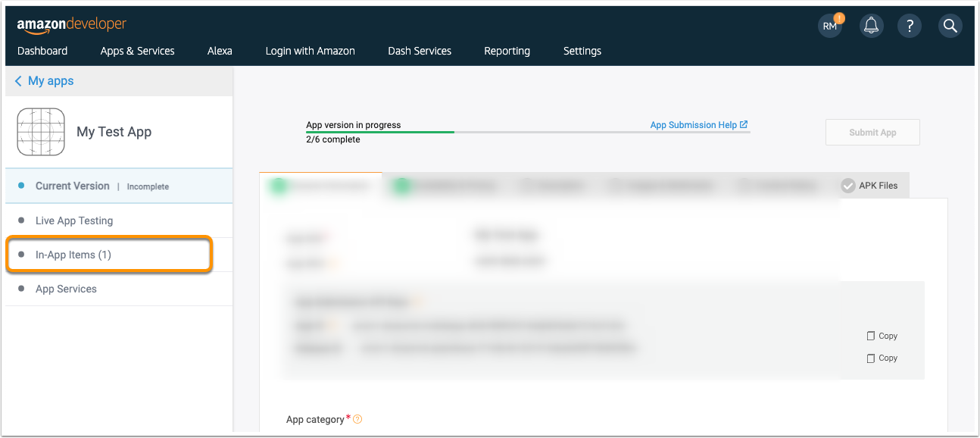
Task: Click the App category help icon
Action: 358,419
